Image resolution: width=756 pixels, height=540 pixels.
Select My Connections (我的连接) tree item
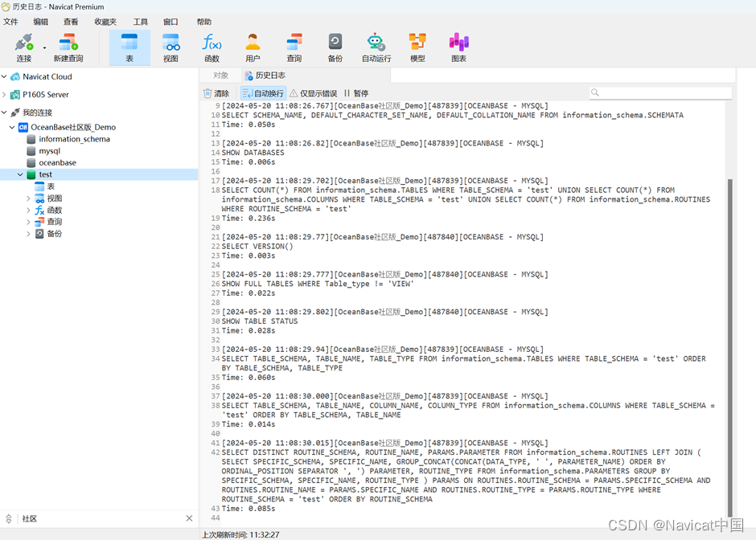point(38,112)
